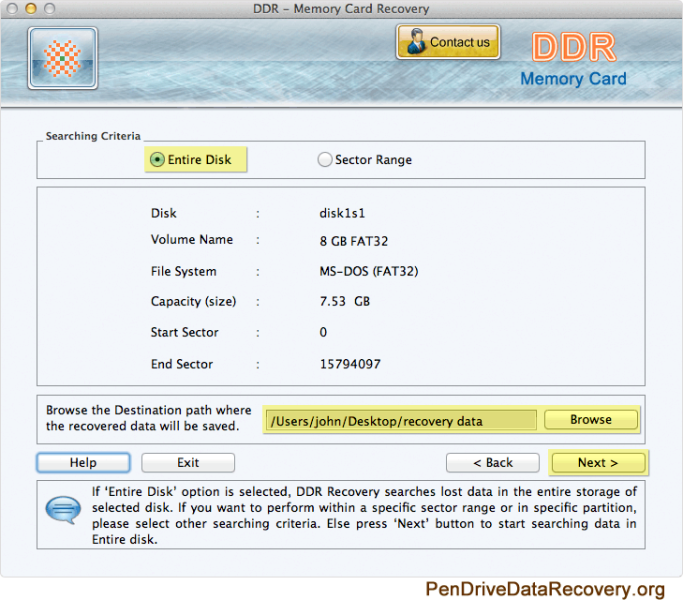Minimize the window using the yellow button
Image resolution: width=683 pixels, height=600 pixels.
31,8
